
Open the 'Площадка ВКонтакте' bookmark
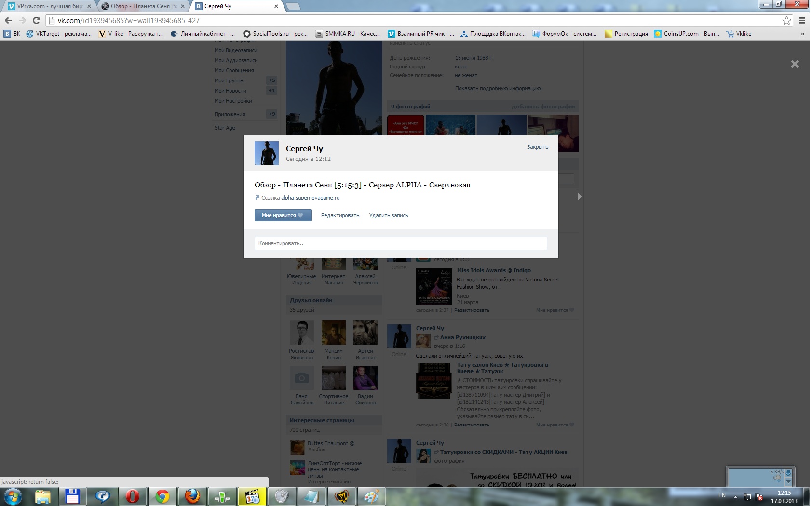click(x=493, y=34)
